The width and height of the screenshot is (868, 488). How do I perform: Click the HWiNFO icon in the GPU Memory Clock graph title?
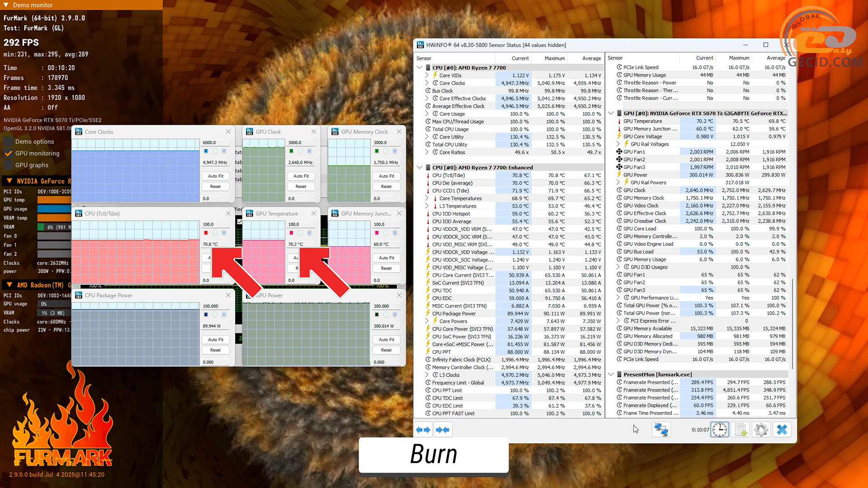[335, 131]
